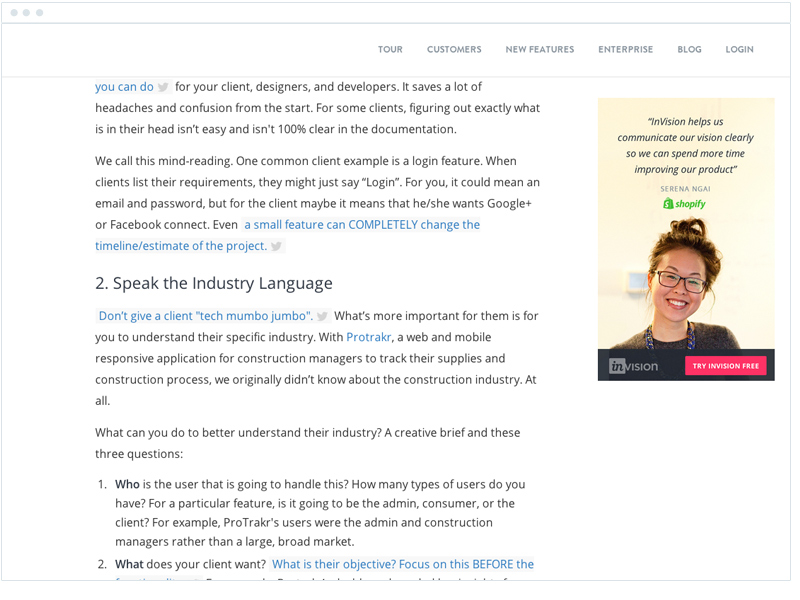Click the 'SERENA NGAI' name label
This screenshot has width=800, height=600.
[685, 189]
